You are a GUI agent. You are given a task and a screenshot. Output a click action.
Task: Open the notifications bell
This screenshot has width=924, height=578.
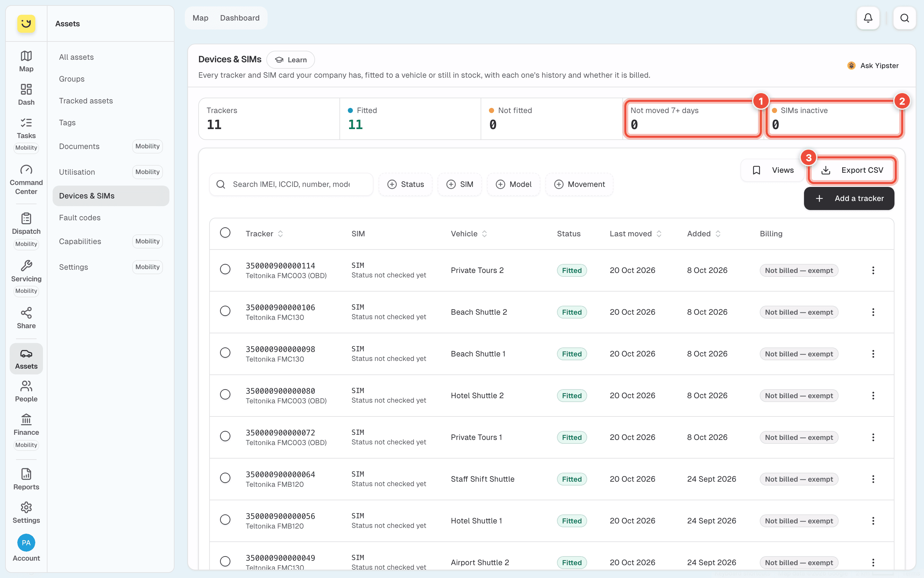click(x=868, y=18)
